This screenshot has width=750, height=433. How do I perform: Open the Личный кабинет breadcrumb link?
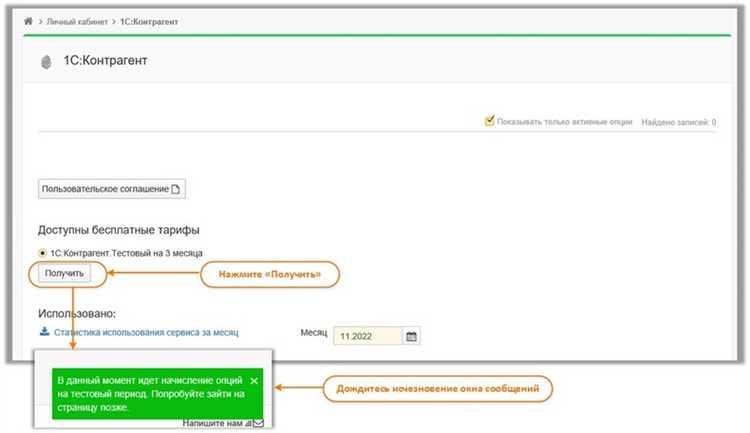point(77,22)
